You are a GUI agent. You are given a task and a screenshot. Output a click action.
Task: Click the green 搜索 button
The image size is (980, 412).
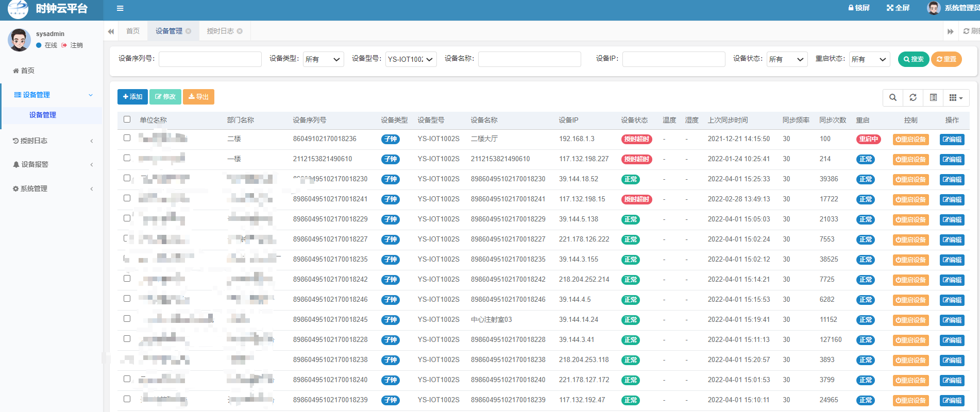coord(914,59)
